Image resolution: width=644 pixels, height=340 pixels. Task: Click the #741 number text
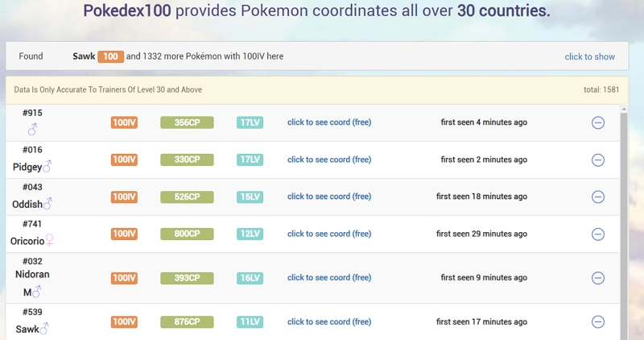pyautogui.click(x=32, y=224)
